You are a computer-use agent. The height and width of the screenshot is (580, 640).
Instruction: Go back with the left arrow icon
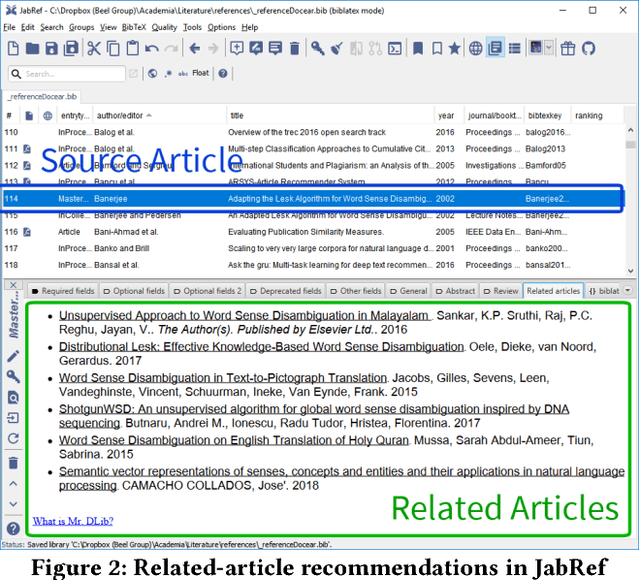pos(195,49)
